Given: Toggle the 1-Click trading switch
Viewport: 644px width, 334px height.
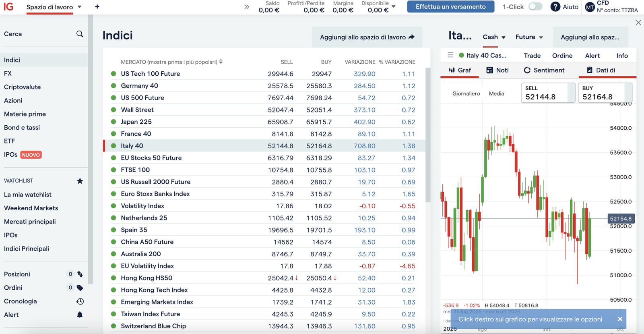Looking at the screenshot, I should click(535, 7).
